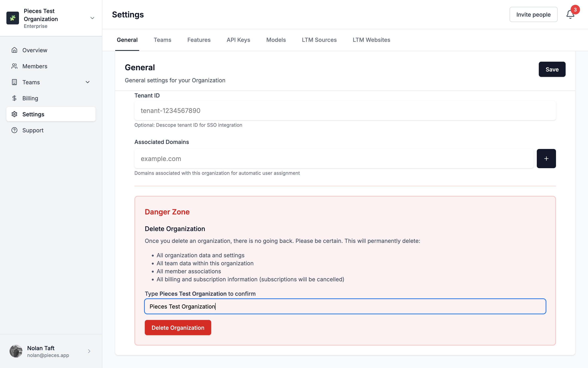
Task: Click the Support question mark icon
Action: click(x=14, y=130)
